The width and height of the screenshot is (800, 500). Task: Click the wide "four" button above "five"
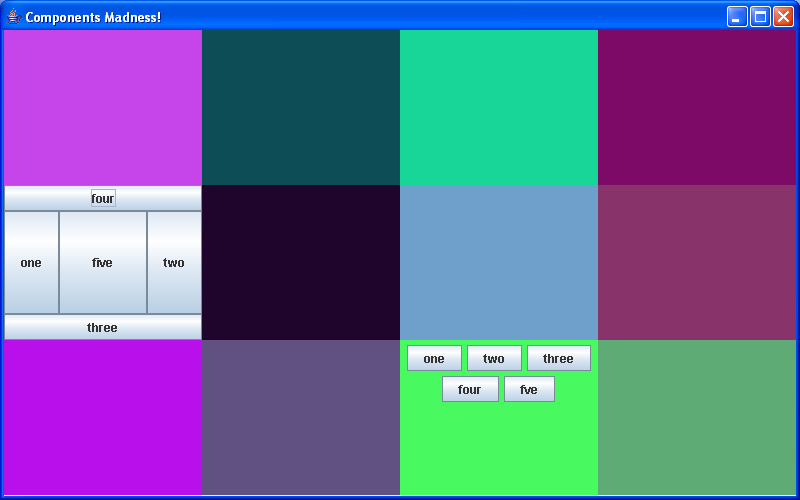pos(103,198)
